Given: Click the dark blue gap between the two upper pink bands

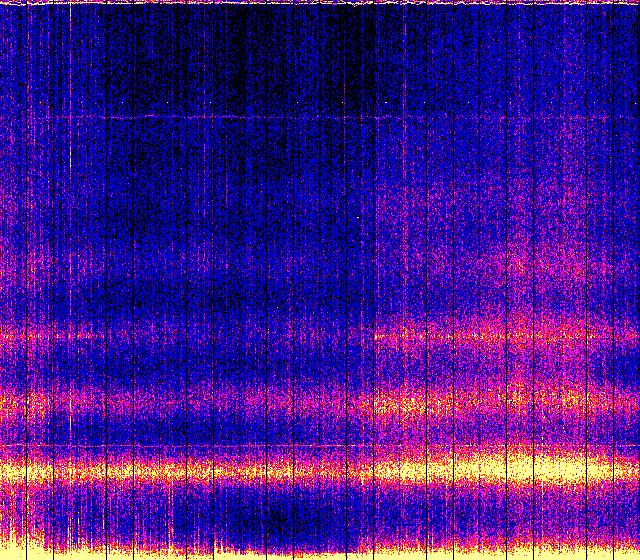Looking at the screenshot, I should click(x=300, y=365).
